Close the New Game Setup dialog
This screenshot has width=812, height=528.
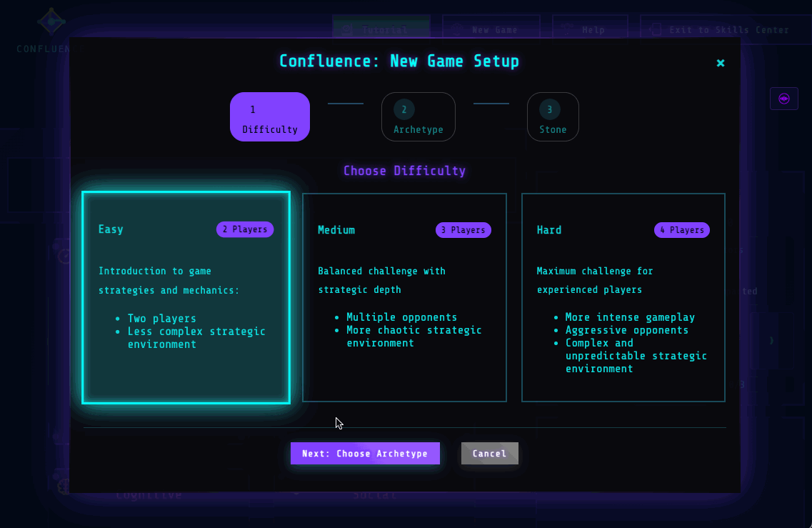coord(721,63)
